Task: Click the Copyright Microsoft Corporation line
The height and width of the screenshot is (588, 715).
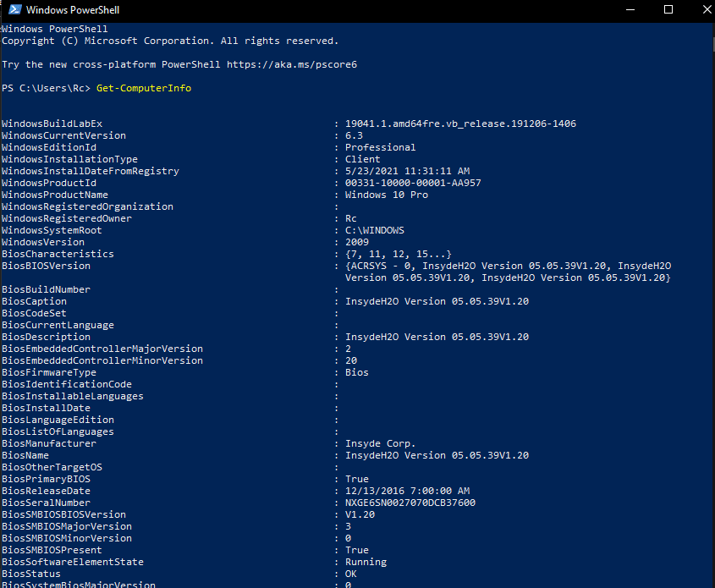Action: (170, 41)
